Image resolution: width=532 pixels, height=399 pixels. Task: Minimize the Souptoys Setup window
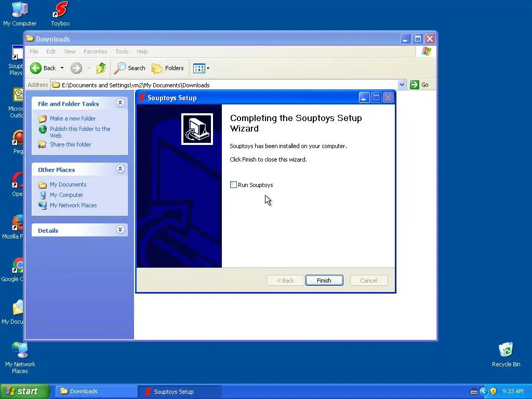(x=364, y=98)
